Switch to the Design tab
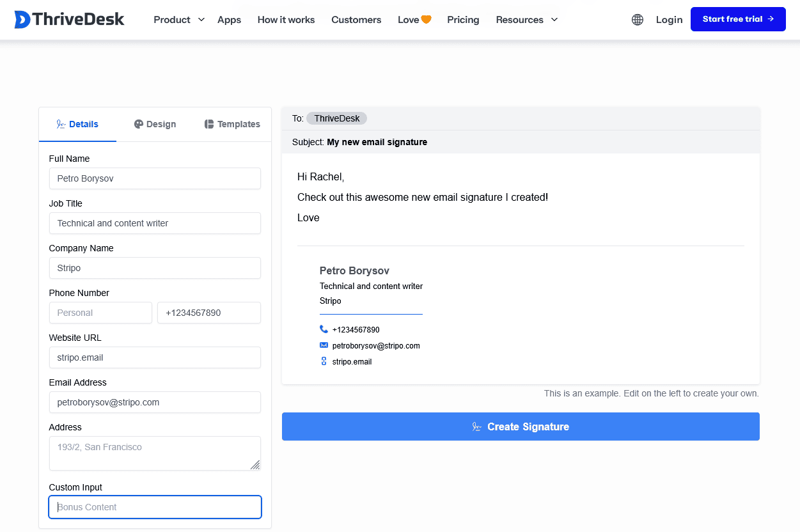The image size is (800, 532). pos(155,124)
